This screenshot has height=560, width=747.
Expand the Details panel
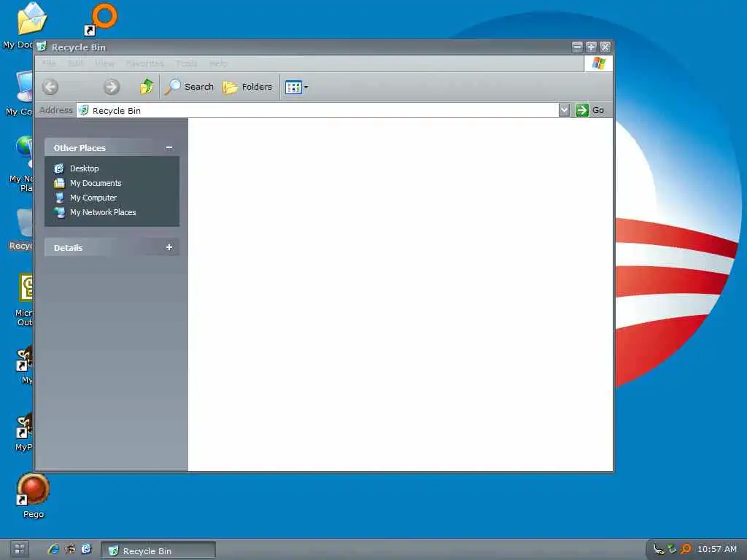coord(169,247)
